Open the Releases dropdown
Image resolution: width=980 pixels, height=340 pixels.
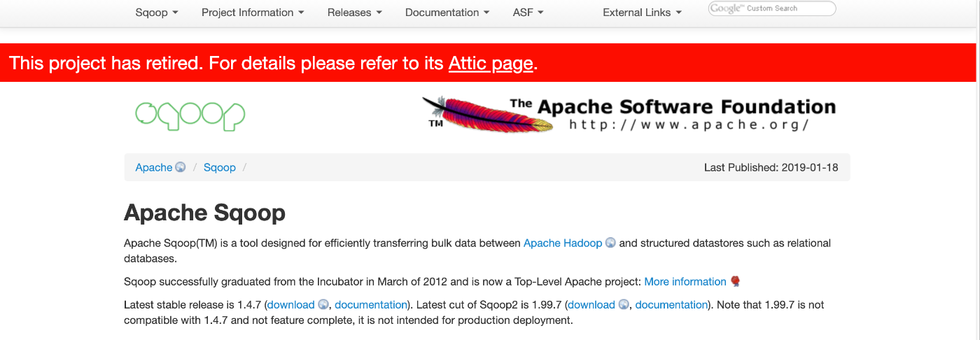pos(355,13)
